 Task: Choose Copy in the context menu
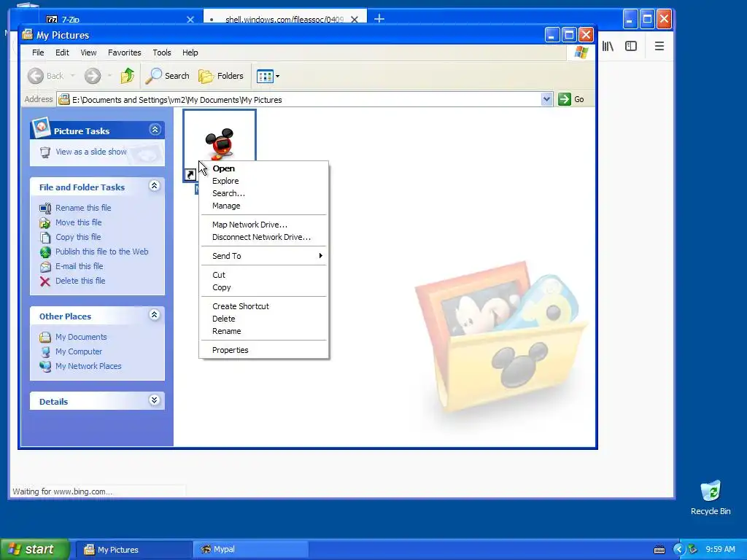(x=263, y=287)
